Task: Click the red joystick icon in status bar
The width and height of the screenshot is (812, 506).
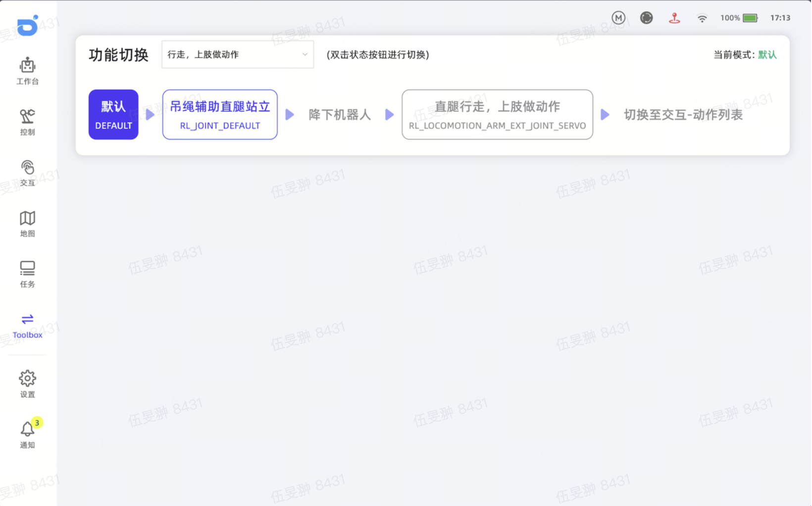Action: [674, 17]
